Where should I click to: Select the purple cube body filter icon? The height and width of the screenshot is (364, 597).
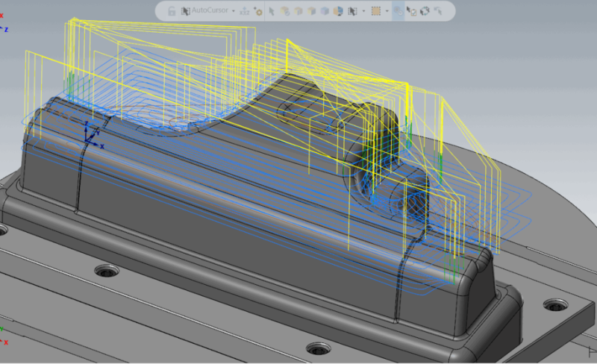[x=325, y=11]
